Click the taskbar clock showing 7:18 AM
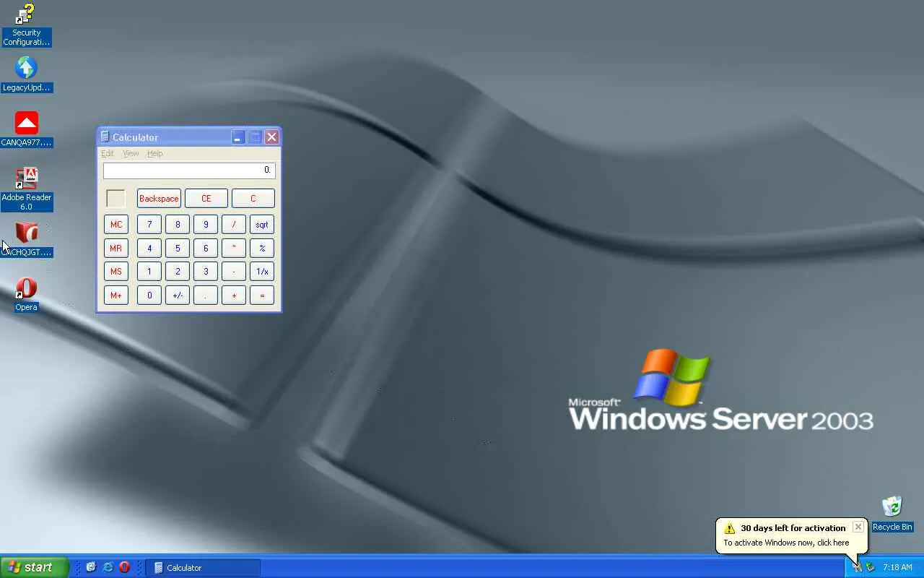The height and width of the screenshot is (578, 924). click(x=897, y=567)
